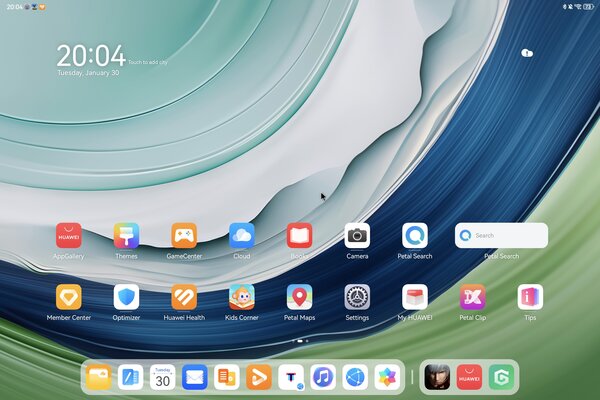
Task: Open the Email app in the dock
Action: [x=195, y=377]
